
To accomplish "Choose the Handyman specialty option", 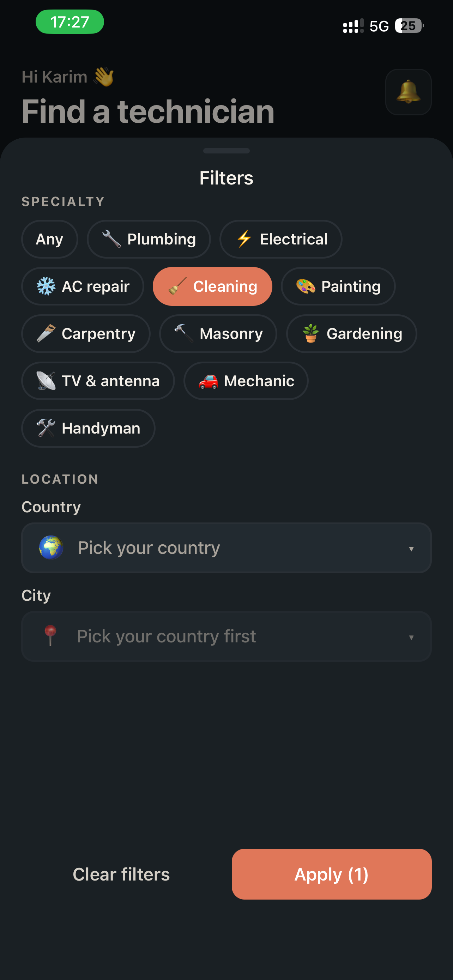I will (x=88, y=428).
